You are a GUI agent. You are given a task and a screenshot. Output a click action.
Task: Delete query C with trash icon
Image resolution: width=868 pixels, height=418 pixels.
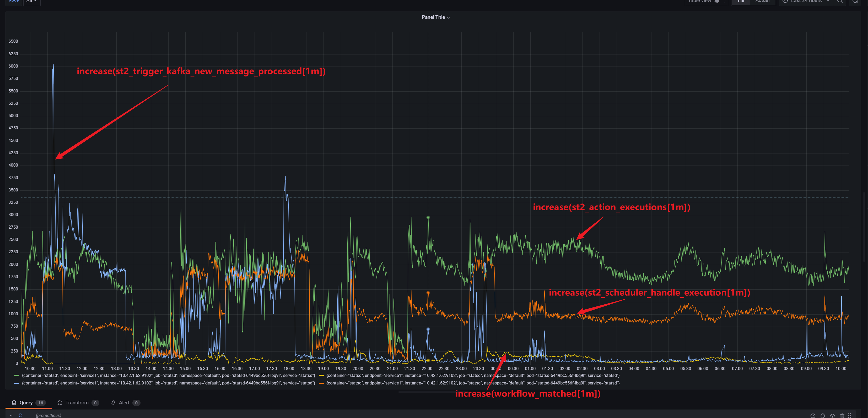[842, 416]
